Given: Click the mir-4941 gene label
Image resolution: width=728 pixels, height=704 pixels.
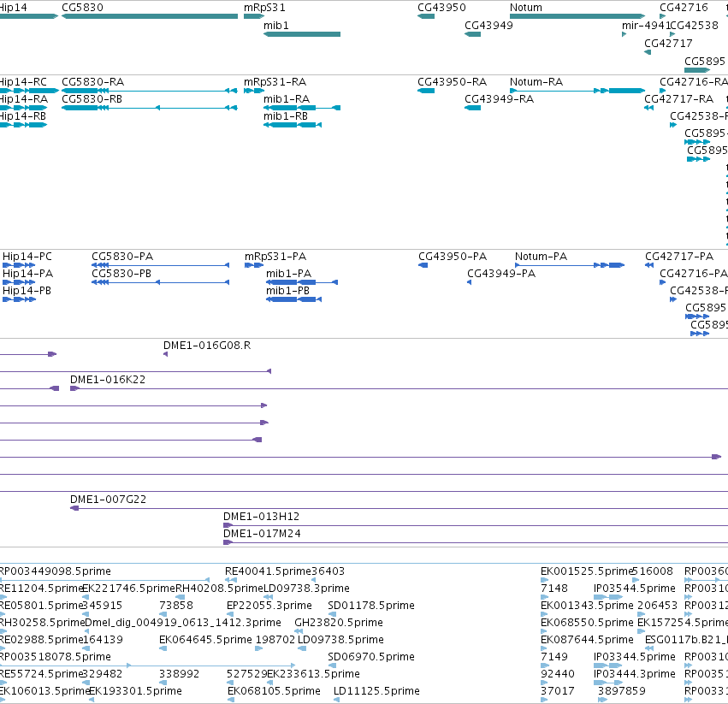Looking at the screenshot, I should [x=646, y=25].
